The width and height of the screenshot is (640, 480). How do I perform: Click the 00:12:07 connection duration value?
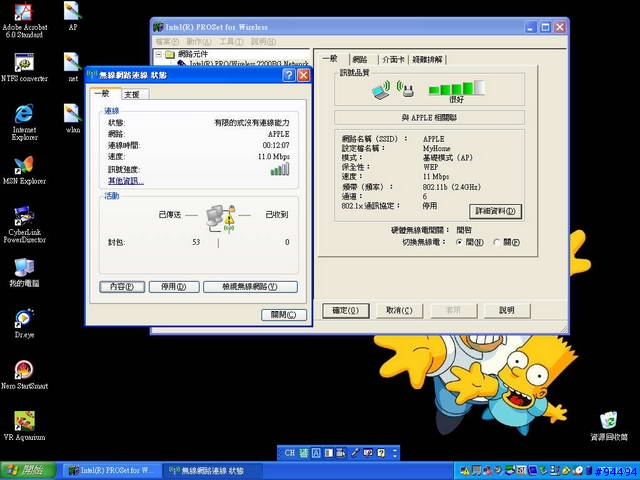coord(276,145)
